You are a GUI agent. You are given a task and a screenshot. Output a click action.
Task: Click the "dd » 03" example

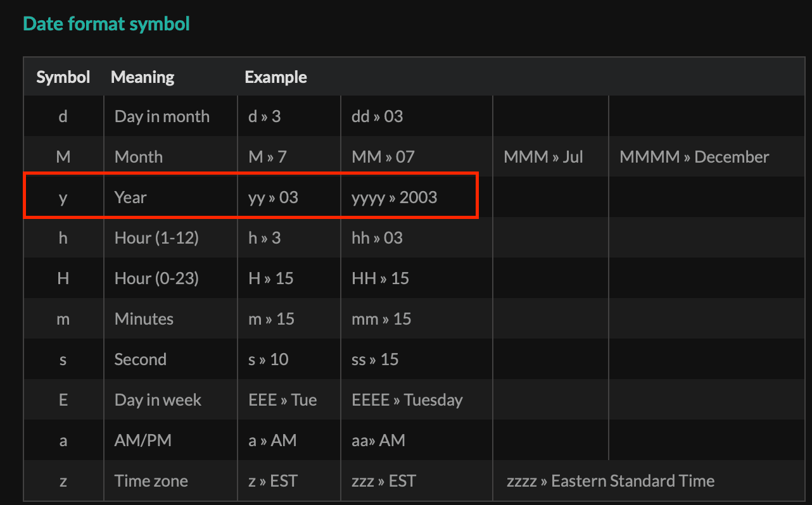[377, 116]
